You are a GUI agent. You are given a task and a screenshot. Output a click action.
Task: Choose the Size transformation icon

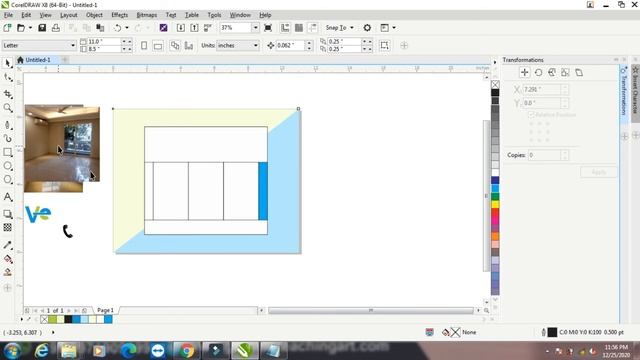tap(565, 73)
